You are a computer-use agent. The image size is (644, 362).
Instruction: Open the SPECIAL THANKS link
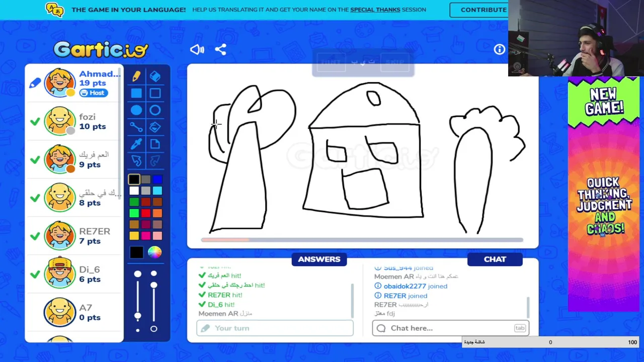click(x=375, y=10)
